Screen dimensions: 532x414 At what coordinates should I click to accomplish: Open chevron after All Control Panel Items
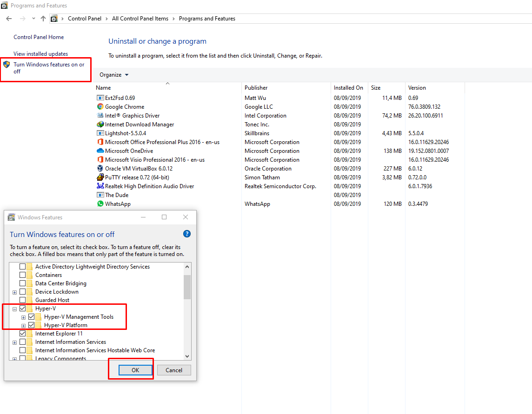(x=174, y=19)
